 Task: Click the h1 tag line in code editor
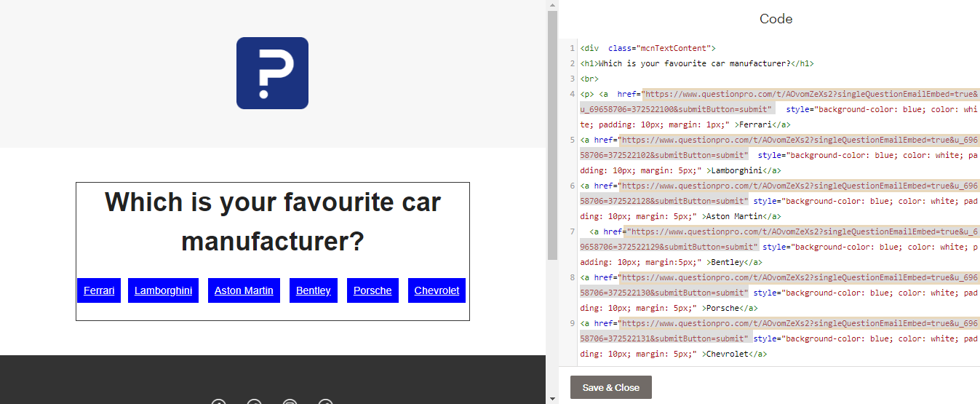(696, 63)
